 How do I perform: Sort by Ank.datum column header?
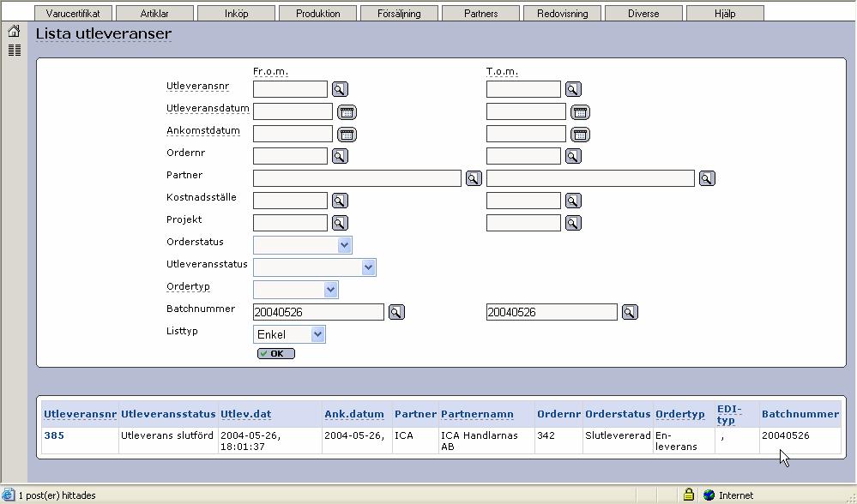[354, 414]
